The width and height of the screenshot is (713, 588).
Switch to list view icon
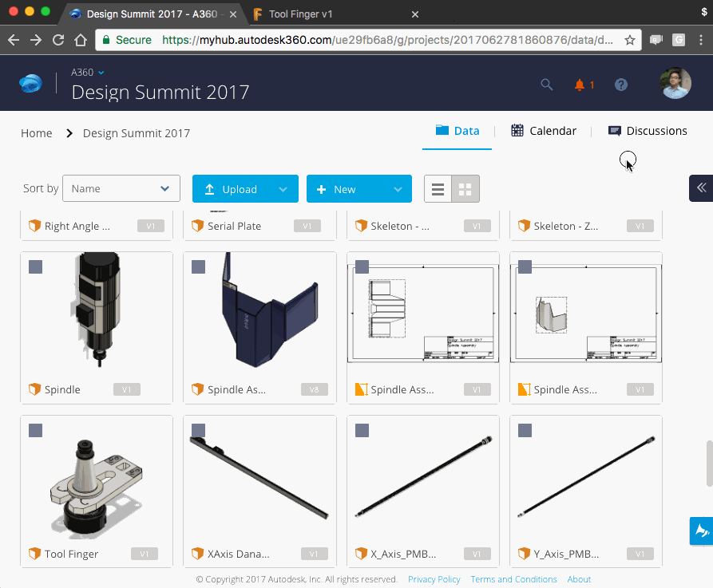[438, 189]
